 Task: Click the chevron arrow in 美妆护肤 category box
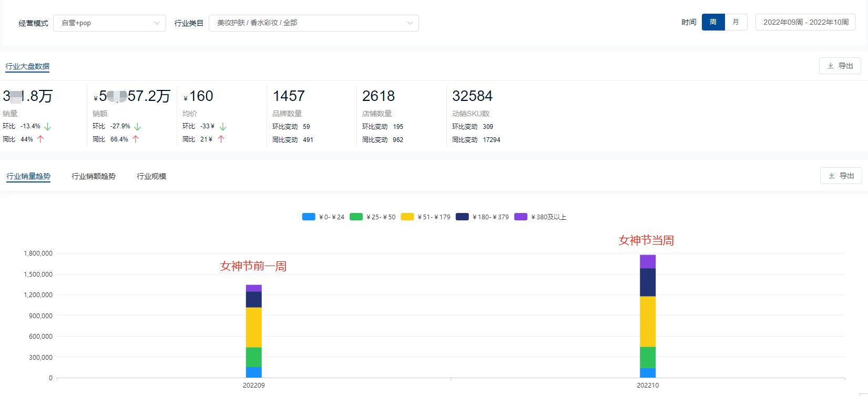click(x=410, y=23)
